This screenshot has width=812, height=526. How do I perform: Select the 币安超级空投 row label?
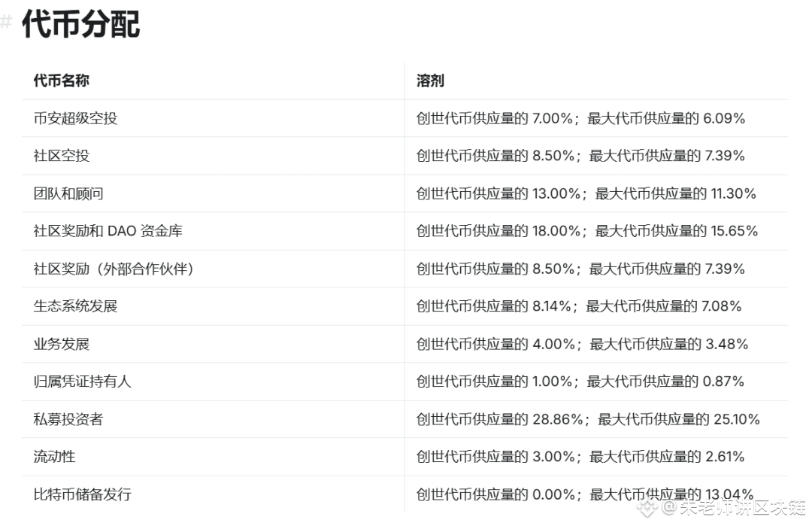click(x=76, y=119)
